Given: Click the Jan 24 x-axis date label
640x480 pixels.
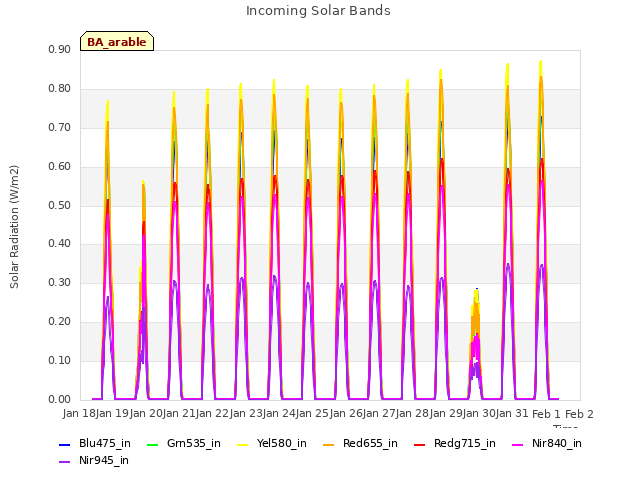Looking at the screenshot, I should pos(280,414).
